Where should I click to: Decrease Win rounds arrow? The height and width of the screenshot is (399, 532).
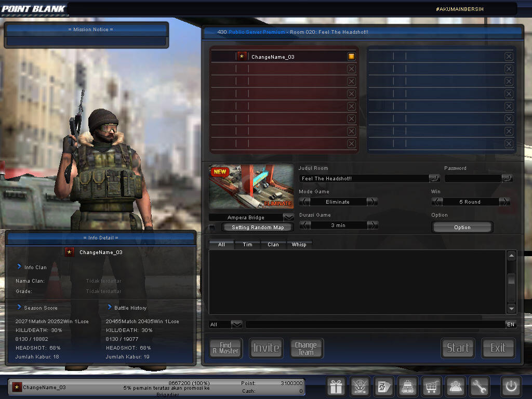[436, 202]
